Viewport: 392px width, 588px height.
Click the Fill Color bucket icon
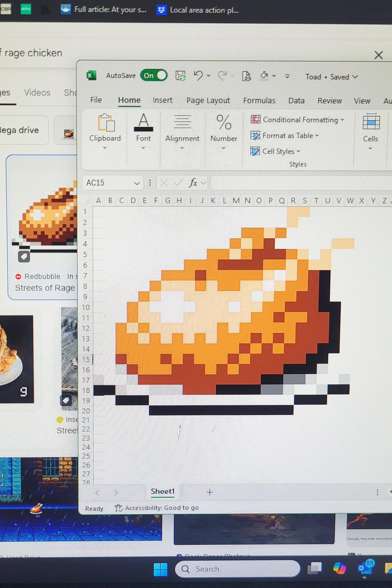(264, 75)
